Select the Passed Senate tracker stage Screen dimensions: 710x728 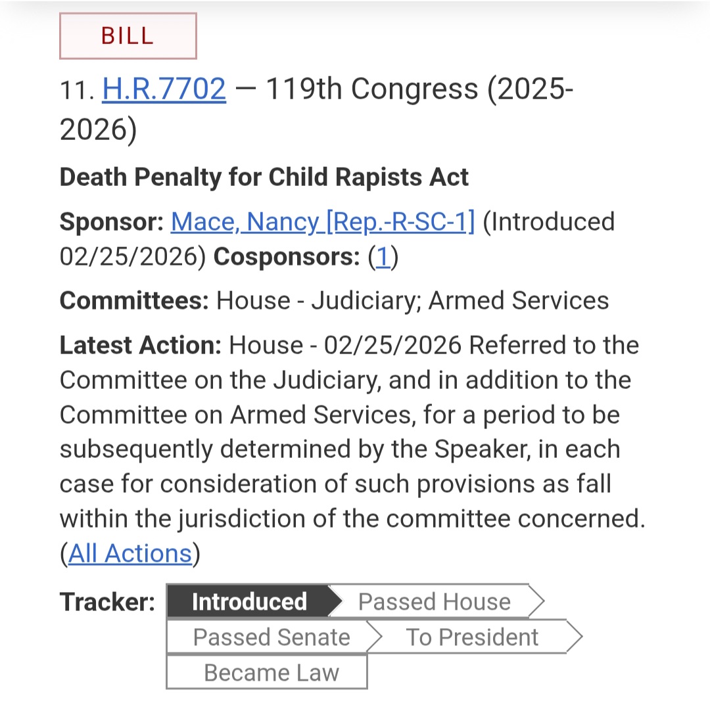point(272,637)
